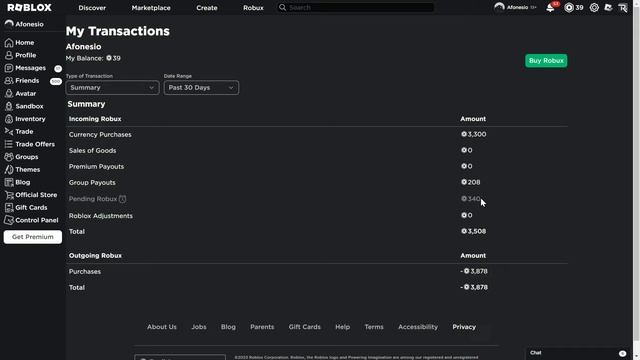
Task: Expand the Chat panel
Action: [x=579, y=353]
